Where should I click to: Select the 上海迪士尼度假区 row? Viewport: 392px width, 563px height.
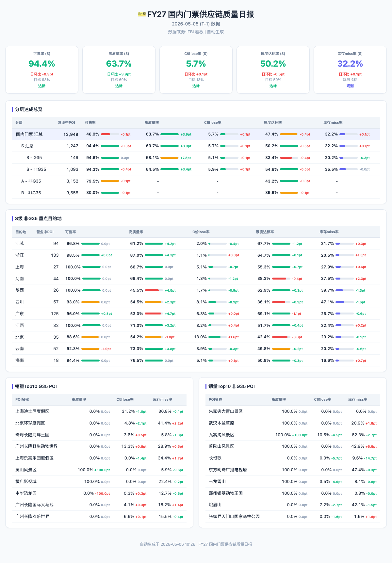coord(99,411)
